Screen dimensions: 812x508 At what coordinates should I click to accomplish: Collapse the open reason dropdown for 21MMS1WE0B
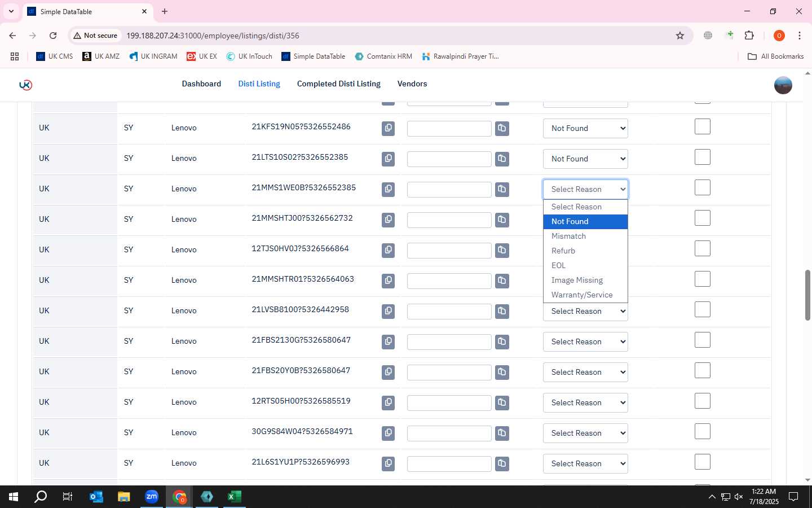[x=585, y=189]
